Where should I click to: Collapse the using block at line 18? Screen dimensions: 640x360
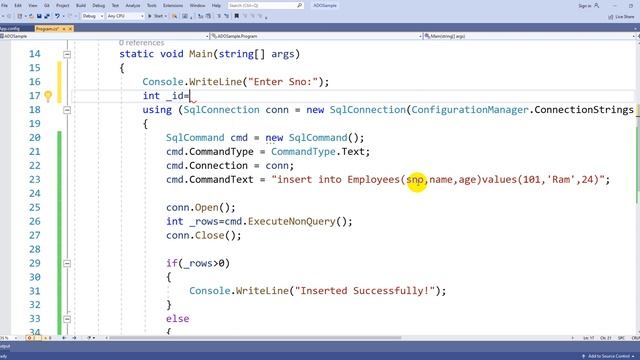(67, 110)
